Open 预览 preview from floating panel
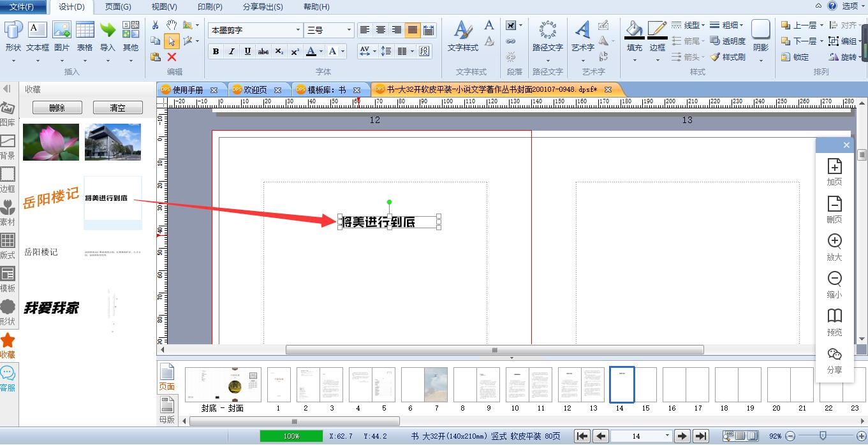 coord(834,323)
